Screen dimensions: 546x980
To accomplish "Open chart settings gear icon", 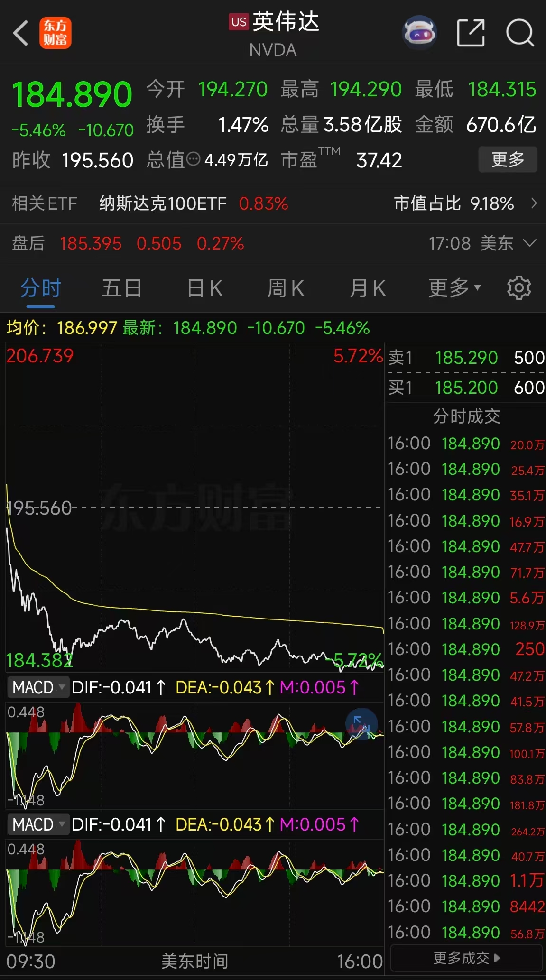I will pos(519,288).
